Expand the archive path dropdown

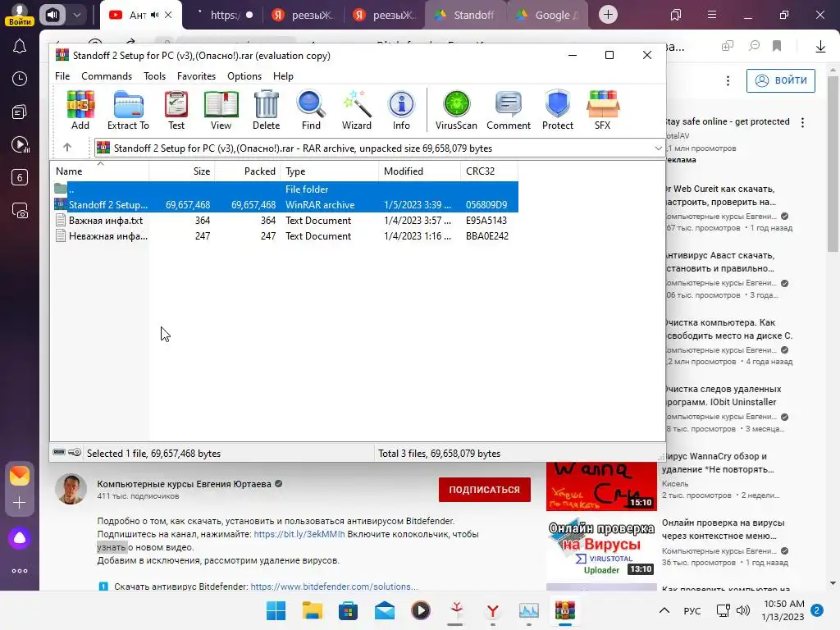(x=659, y=148)
